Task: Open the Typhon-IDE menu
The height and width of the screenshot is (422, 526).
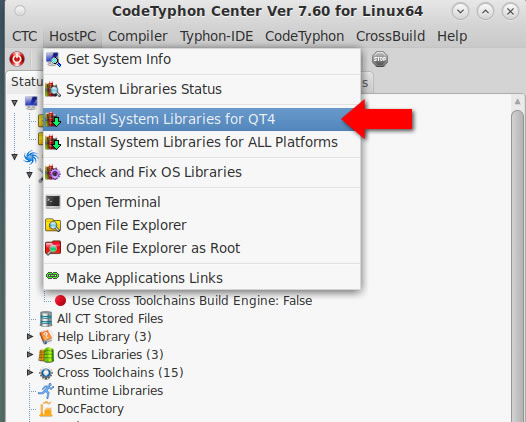Action: pos(217,36)
